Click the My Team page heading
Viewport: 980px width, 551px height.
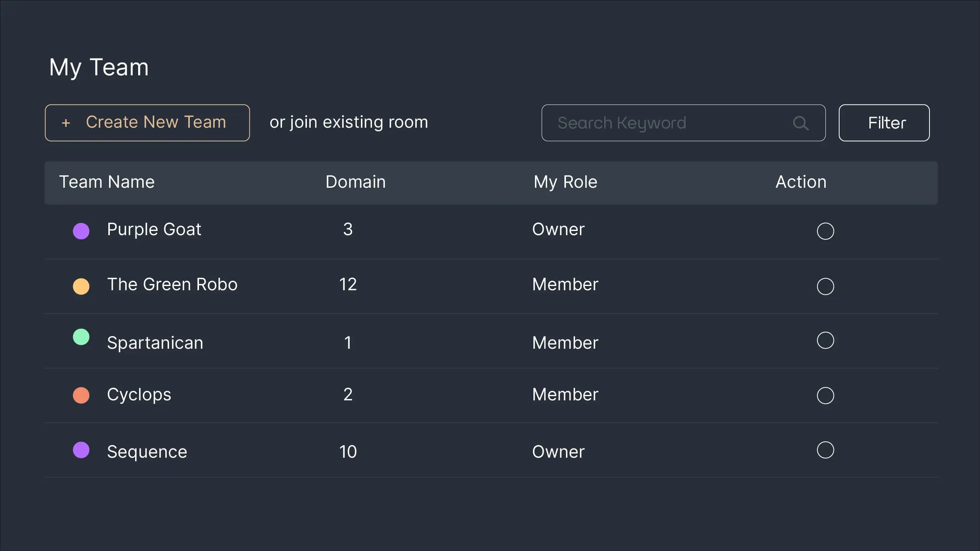tap(99, 68)
